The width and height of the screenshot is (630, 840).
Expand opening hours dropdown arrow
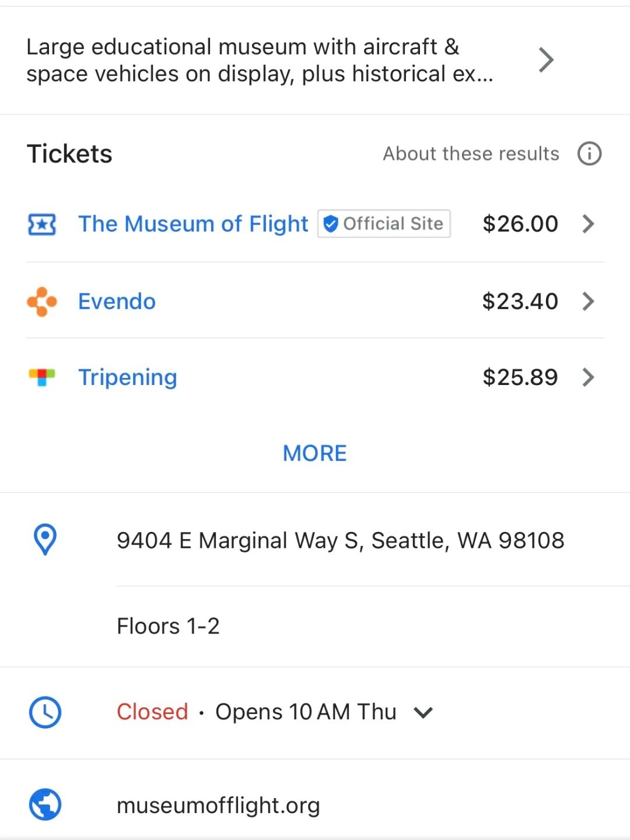click(423, 712)
